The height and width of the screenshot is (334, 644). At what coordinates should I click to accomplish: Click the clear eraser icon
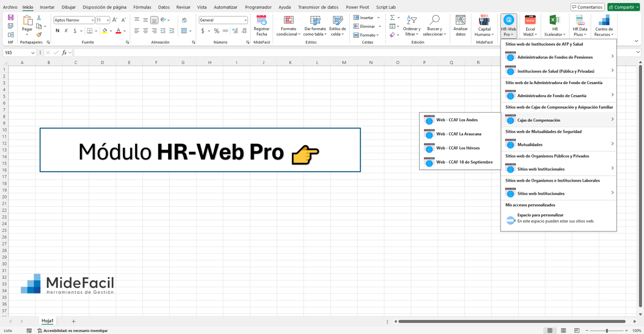(x=392, y=35)
